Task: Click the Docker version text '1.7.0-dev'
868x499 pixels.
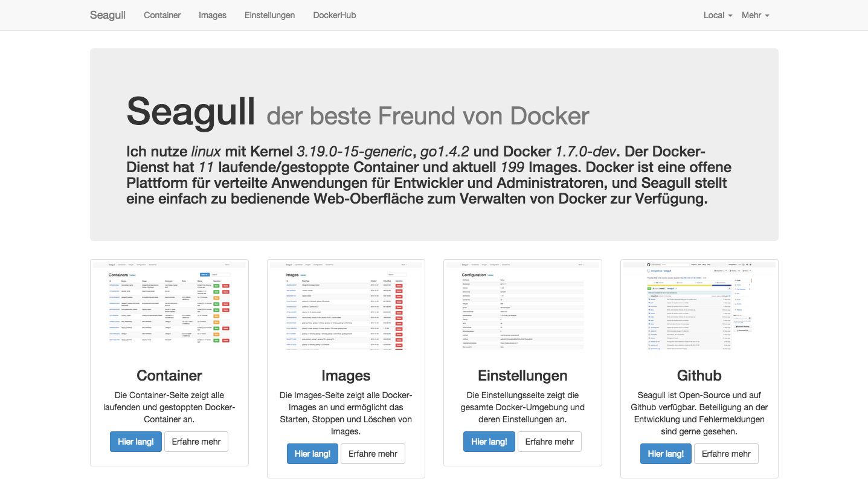Action: [585, 152]
